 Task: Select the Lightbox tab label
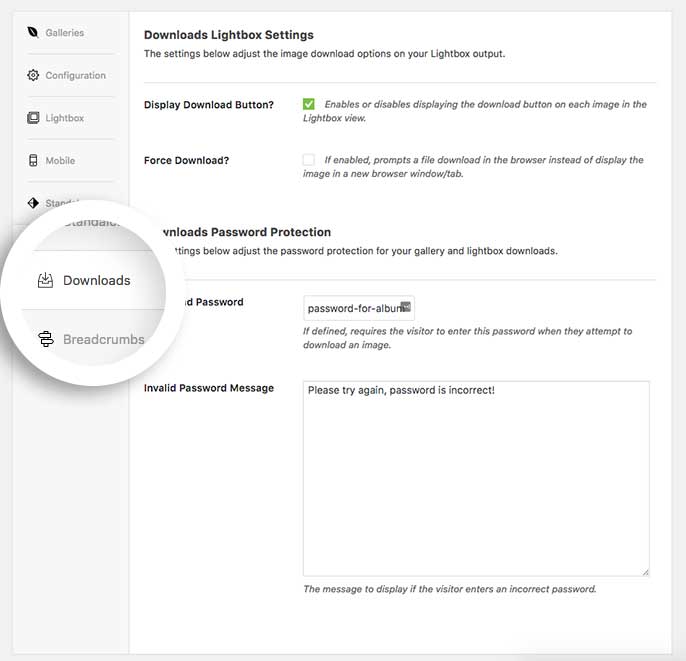pos(65,118)
